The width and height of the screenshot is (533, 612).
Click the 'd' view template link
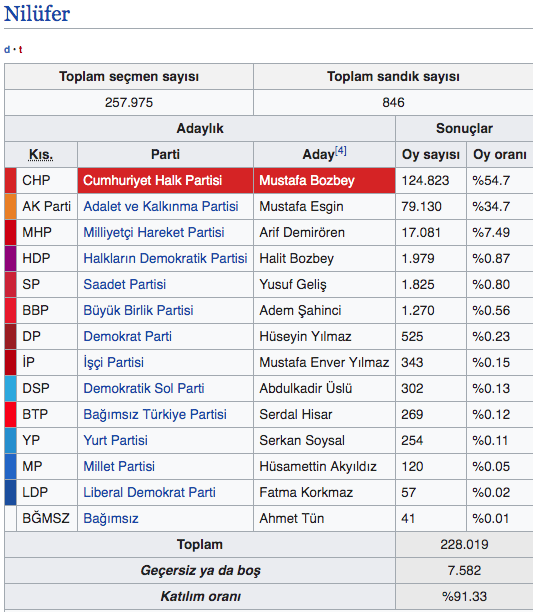click(7, 50)
